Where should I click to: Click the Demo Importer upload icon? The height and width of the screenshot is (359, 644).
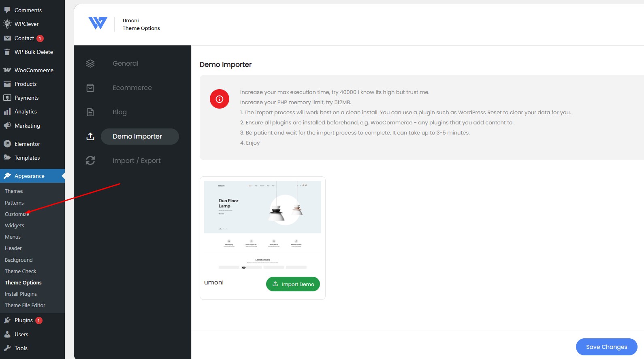[x=90, y=137]
